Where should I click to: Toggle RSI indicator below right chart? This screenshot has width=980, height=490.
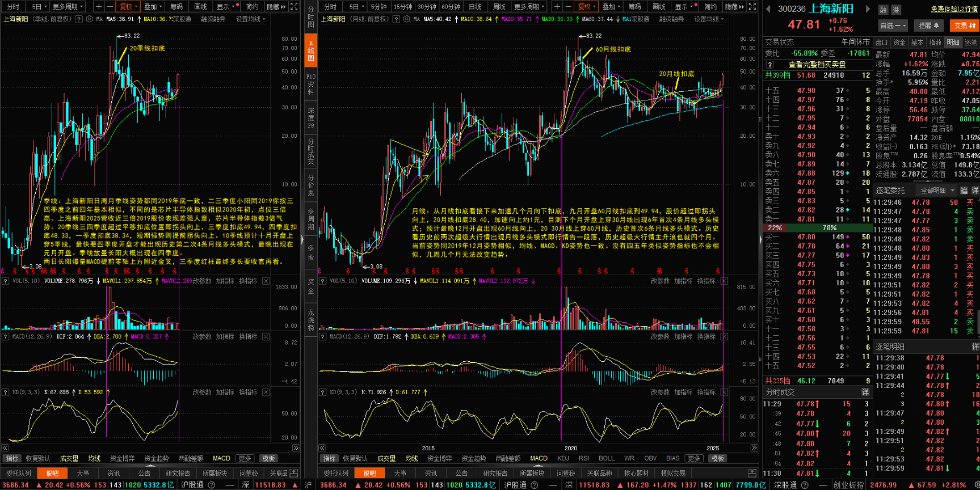(584, 458)
